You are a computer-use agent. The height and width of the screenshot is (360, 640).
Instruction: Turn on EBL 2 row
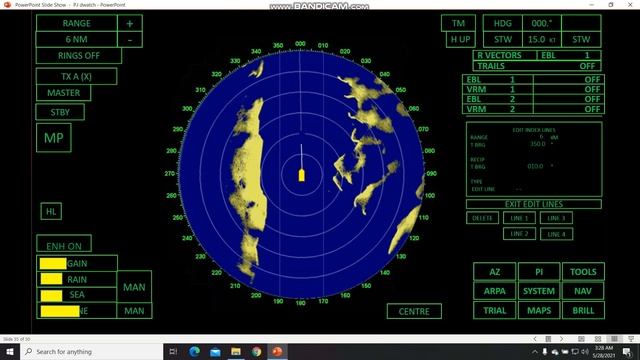point(533,99)
